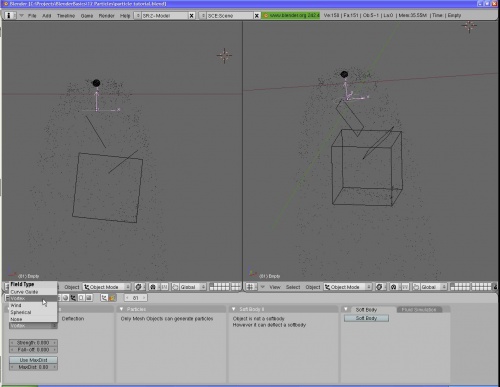Image resolution: width=500 pixels, height=387 pixels.
Task: Open the Render menu in top bar
Action: [107, 16]
